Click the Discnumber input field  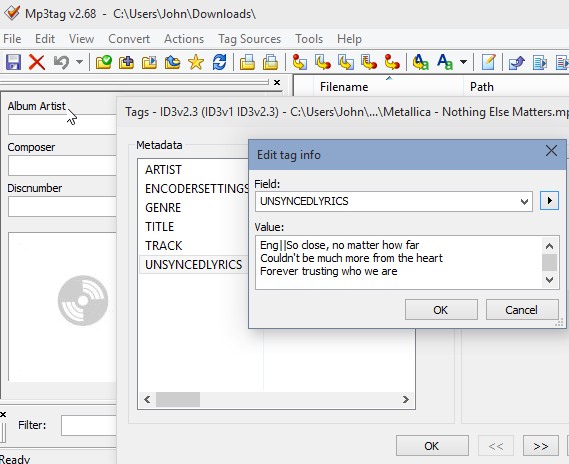[62, 206]
